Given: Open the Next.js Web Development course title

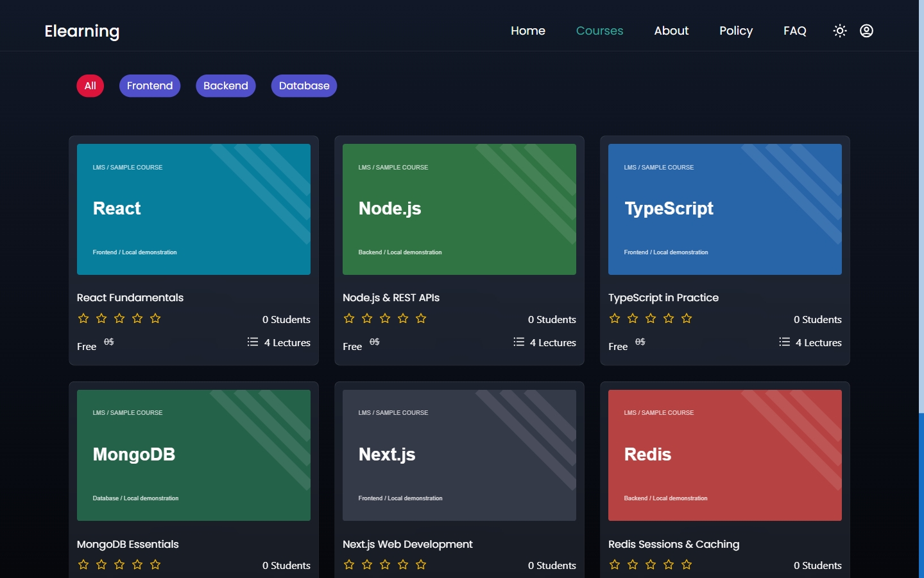Looking at the screenshot, I should coord(407,544).
